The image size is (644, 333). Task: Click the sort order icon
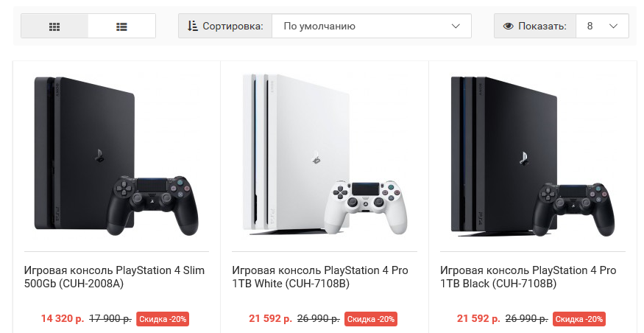pyautogui.click(x=193, y=26)
